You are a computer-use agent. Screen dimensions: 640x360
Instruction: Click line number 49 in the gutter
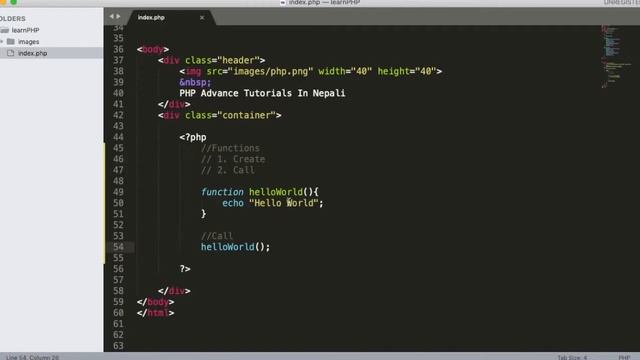click(x=118, y=192)
